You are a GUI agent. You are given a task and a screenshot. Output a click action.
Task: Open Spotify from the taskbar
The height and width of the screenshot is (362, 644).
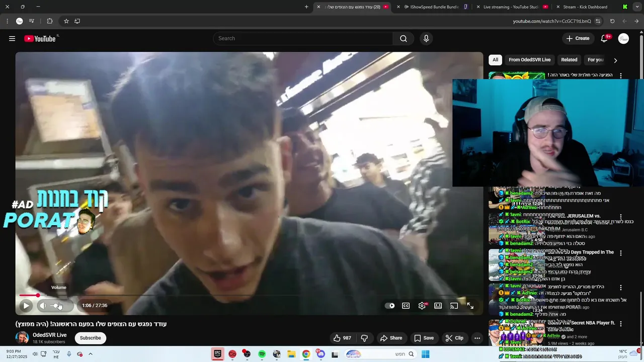click(x=262, y=354)
